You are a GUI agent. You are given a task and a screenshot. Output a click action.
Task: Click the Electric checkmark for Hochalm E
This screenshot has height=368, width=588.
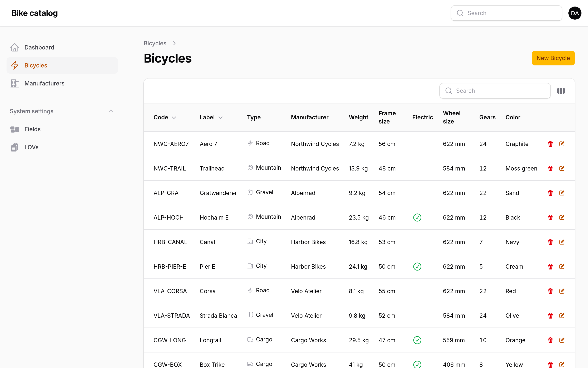click(417, 218)
